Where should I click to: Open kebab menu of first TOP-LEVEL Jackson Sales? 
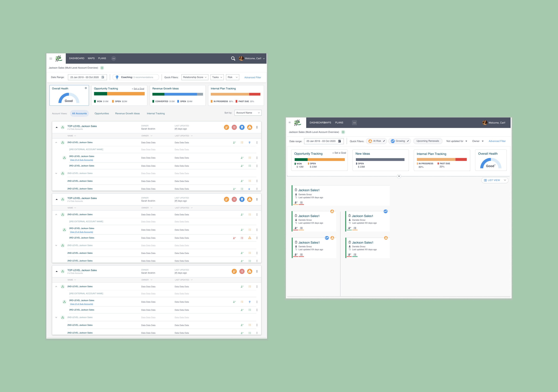pyautogui.click(x=257, y=127)
